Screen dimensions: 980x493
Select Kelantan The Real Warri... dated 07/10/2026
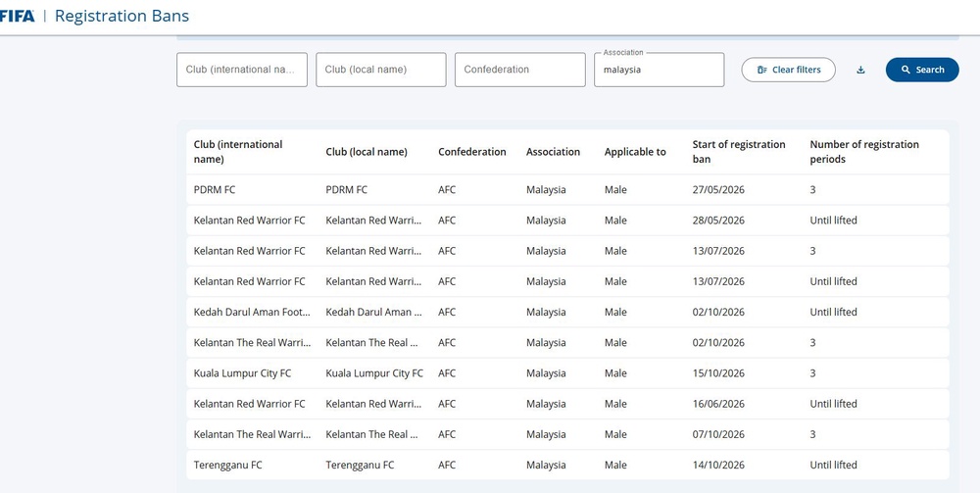click(252, 435)
